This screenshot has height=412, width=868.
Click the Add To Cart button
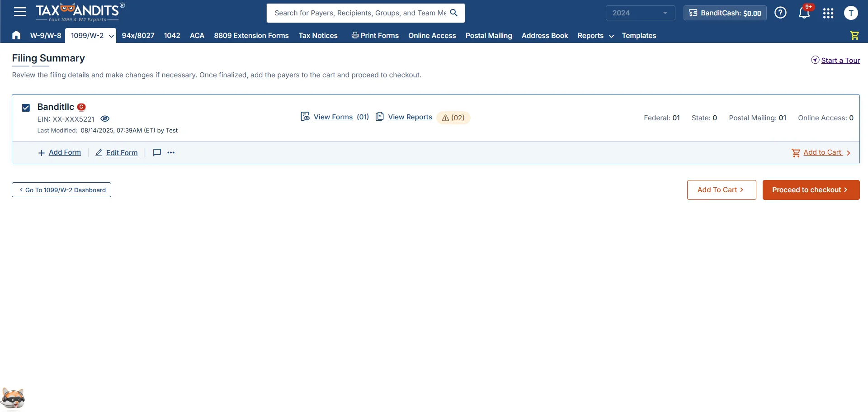pos(722,190)
